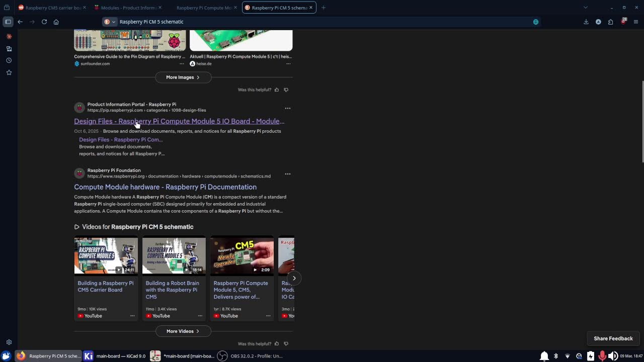Open the extensions puzzle icon
Viewport: 644px width, 362px height.
(610, 22)
